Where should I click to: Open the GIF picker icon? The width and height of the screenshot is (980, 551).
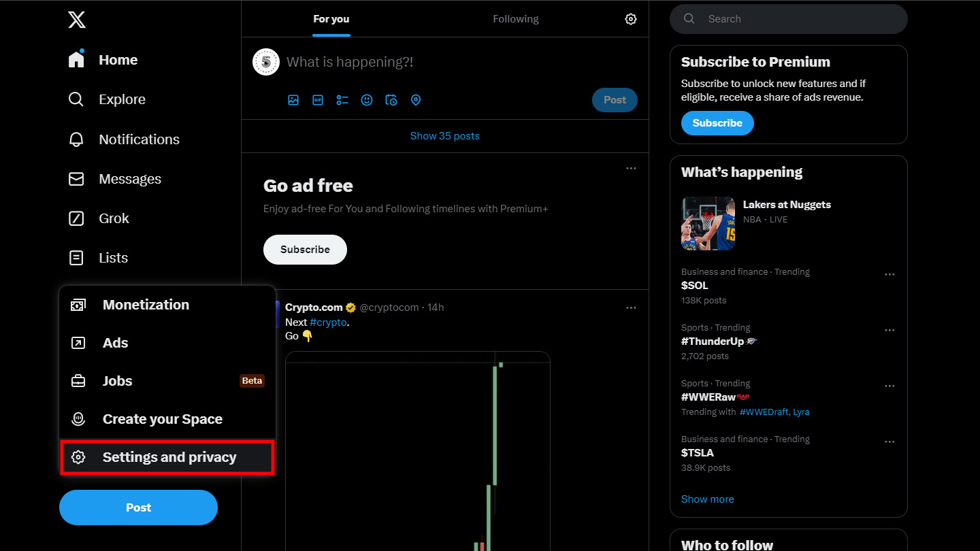click(318, 100)
